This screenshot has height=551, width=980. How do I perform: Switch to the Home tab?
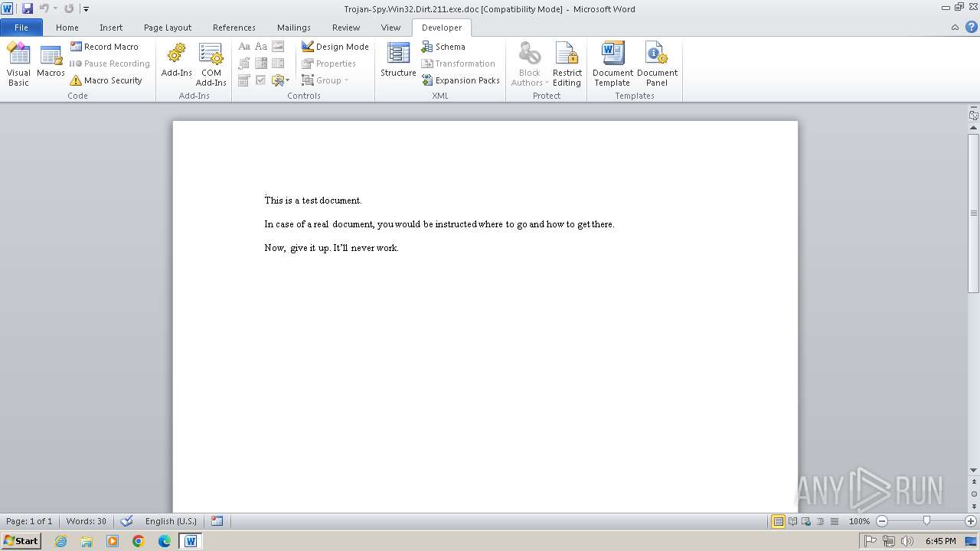coord(67,28)
